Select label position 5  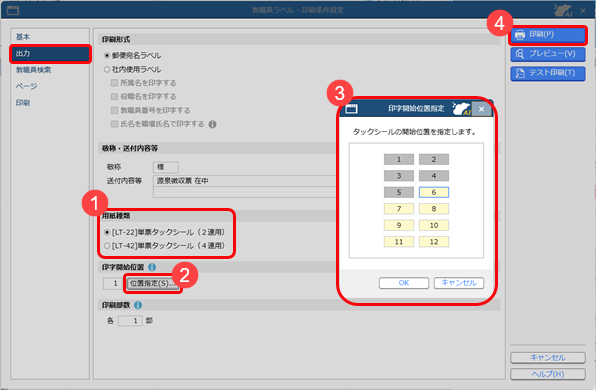click(399, 192)
